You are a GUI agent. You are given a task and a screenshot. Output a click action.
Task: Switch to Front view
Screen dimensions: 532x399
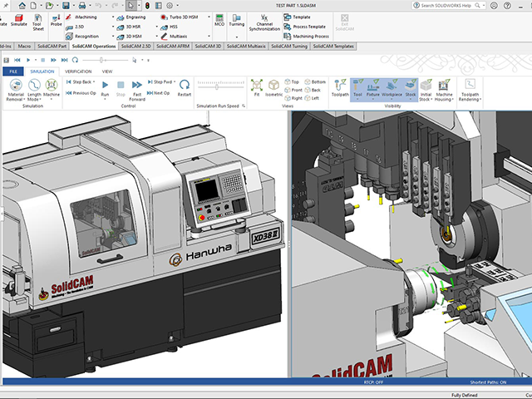(293, 90)
